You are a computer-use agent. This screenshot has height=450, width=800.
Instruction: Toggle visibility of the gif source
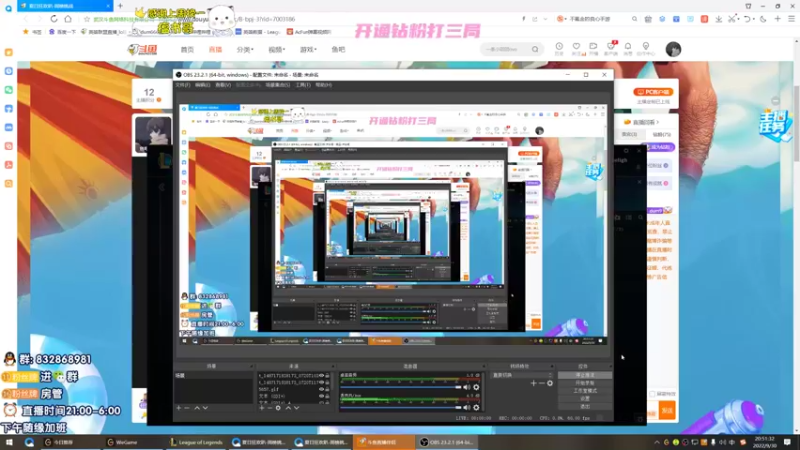(x=321, y=389)
